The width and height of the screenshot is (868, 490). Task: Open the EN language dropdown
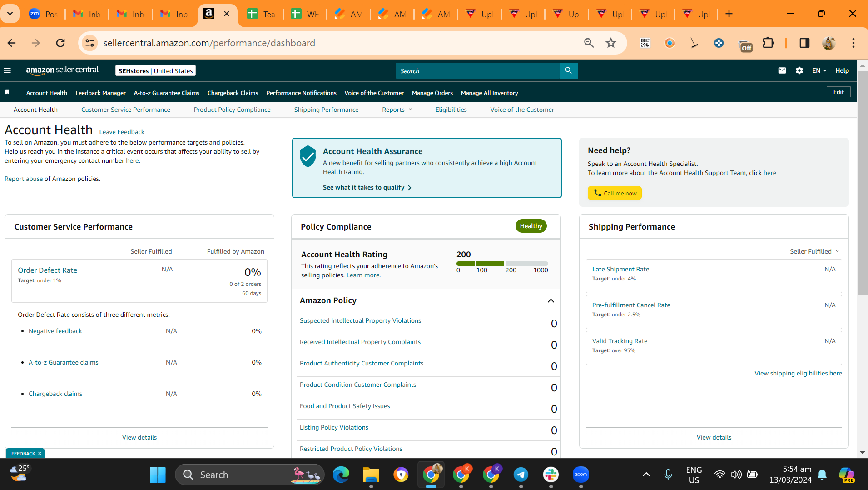pyautogui.click(x=819, y=70)
